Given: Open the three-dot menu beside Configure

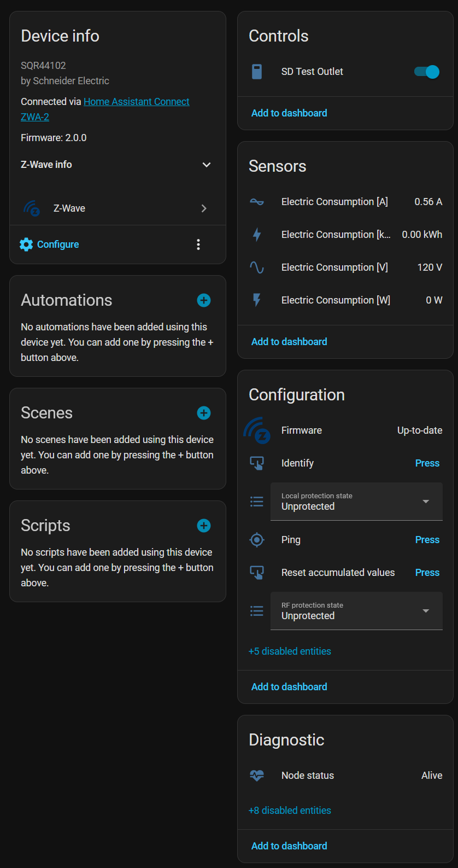Looking at the screenshot, I should tap(198, 244).
